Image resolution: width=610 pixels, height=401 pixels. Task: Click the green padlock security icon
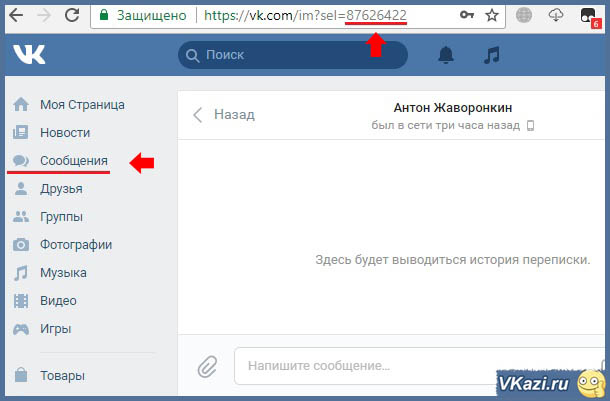(103, 15)
